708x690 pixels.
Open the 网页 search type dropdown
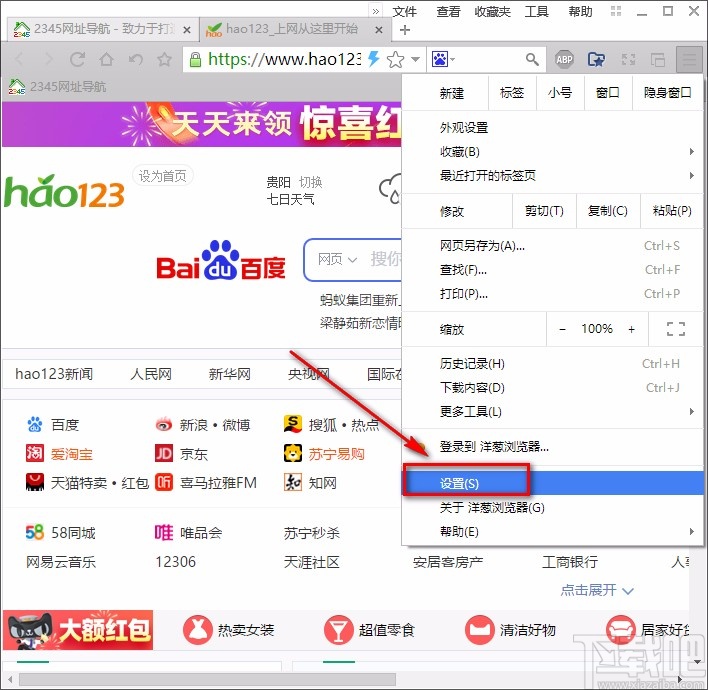pos(337,259)
